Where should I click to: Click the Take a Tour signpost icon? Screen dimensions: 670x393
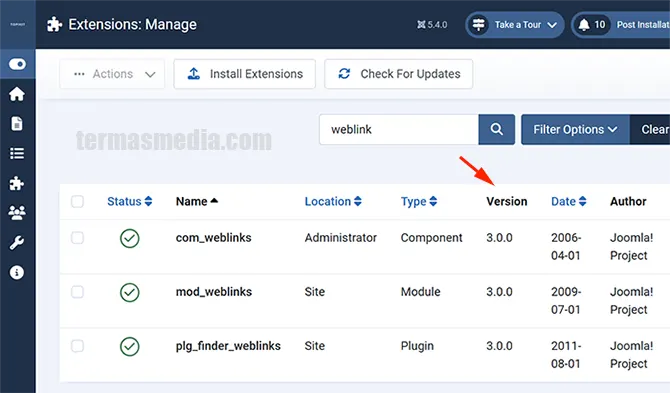click(479, 24)
